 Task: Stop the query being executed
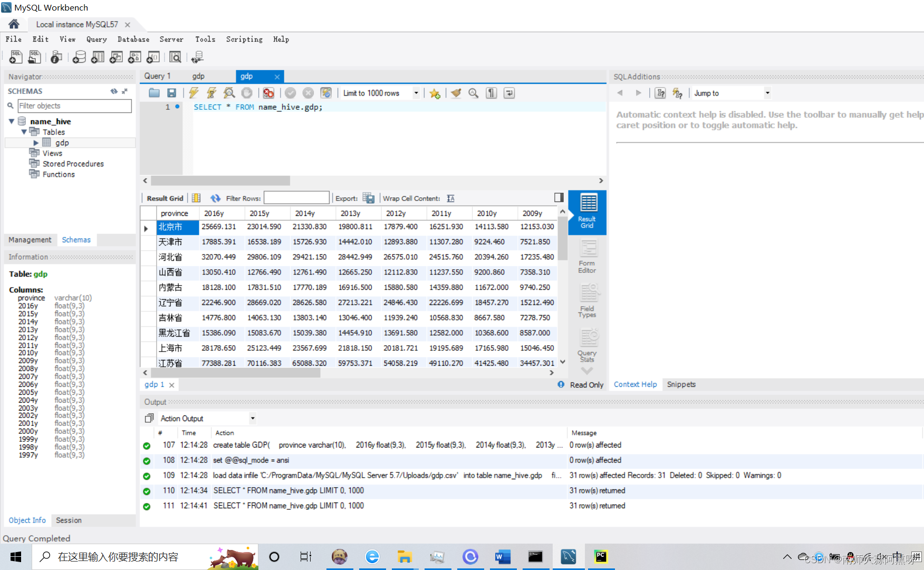247,93
